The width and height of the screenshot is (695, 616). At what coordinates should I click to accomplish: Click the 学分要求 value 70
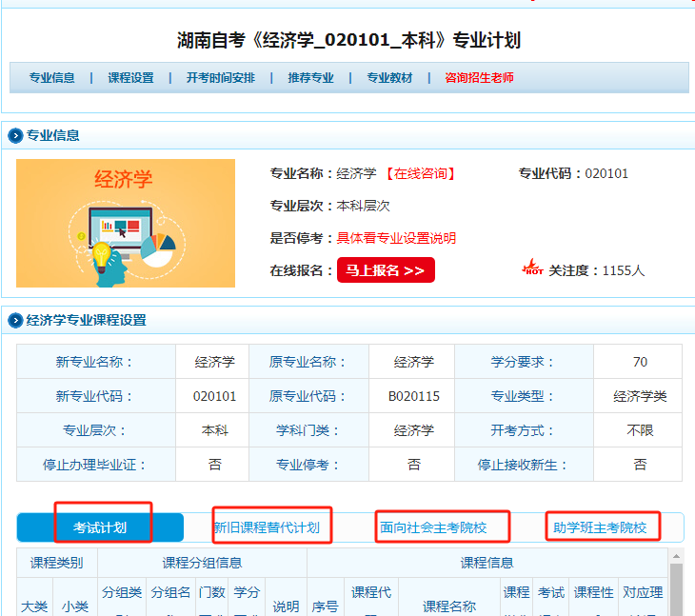click(x=640, y=362)
